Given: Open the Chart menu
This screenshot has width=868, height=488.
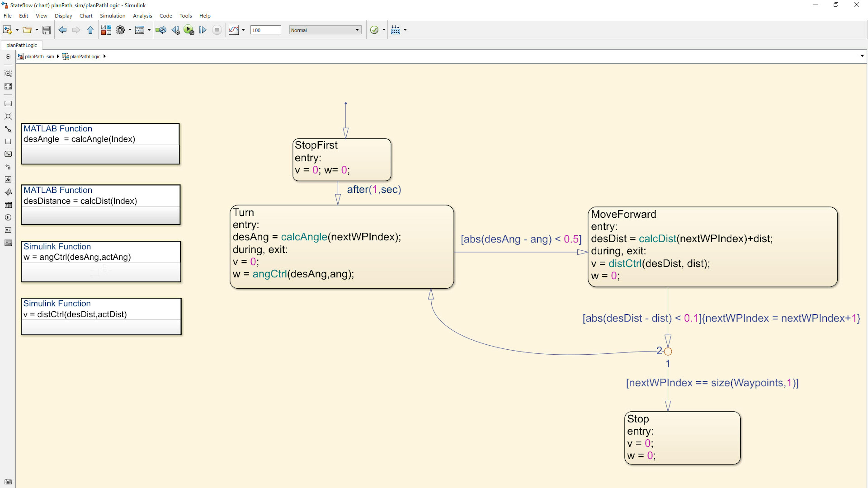Looking at the screenshot, I should click(x=86, y=15).
